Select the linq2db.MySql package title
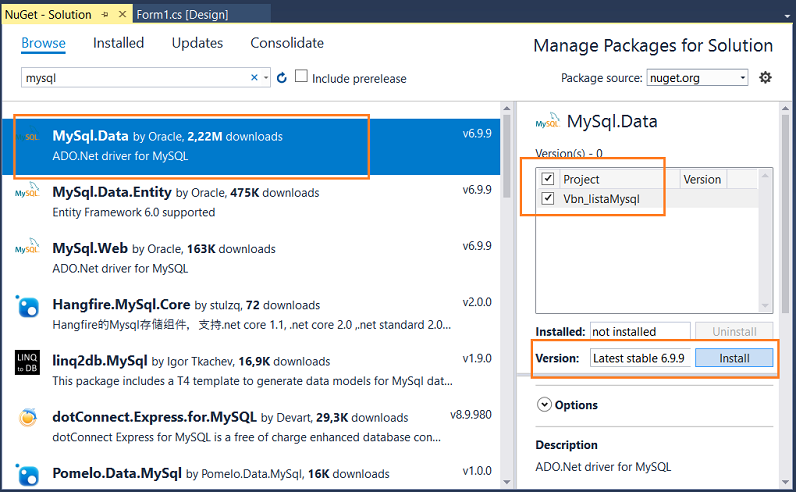 [100, 361]
